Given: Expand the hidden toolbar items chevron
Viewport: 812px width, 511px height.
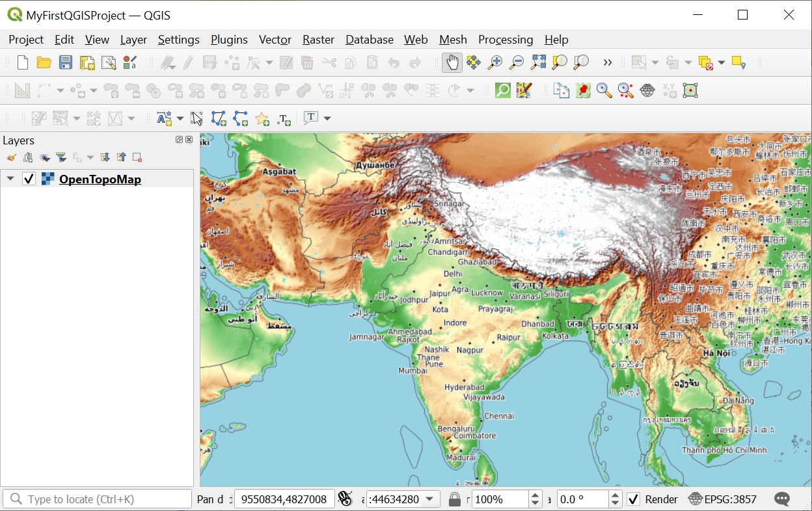Looking at the screenshot, I should (x=608, y=62).
